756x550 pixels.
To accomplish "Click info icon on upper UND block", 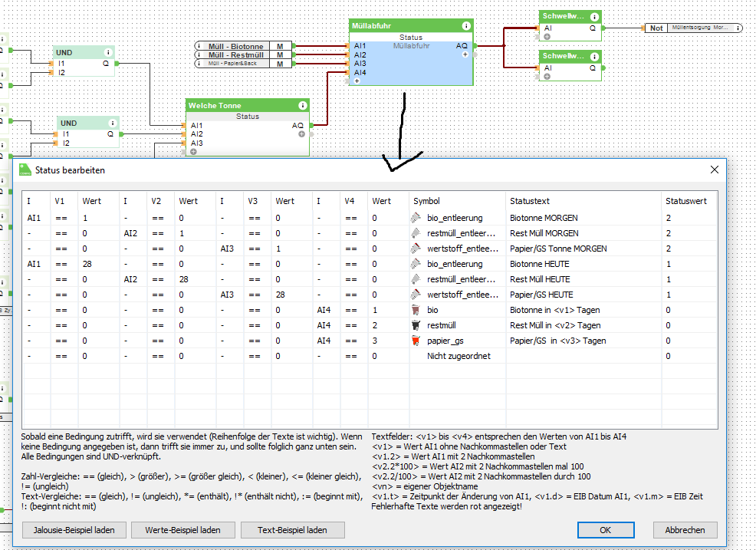I will point(108,53).
